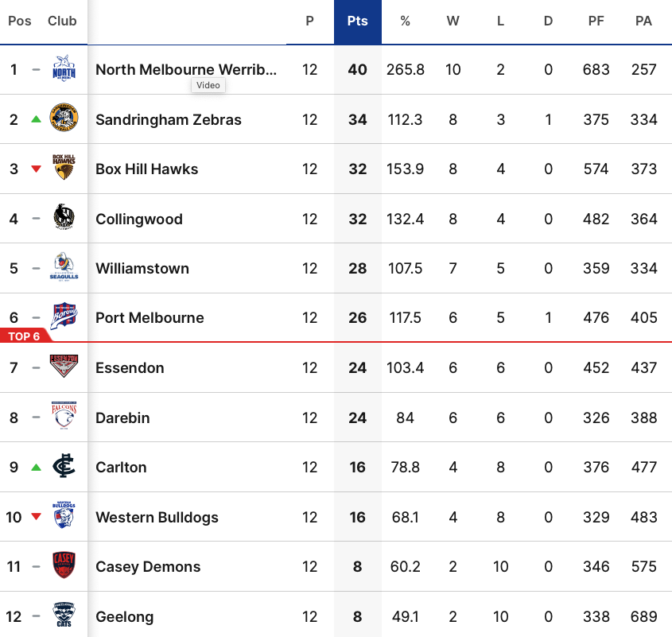Image resolution: width=672 pixels, height=637 pixels.
Task: Click the Video tooltip label
Action: pos(208,85)
